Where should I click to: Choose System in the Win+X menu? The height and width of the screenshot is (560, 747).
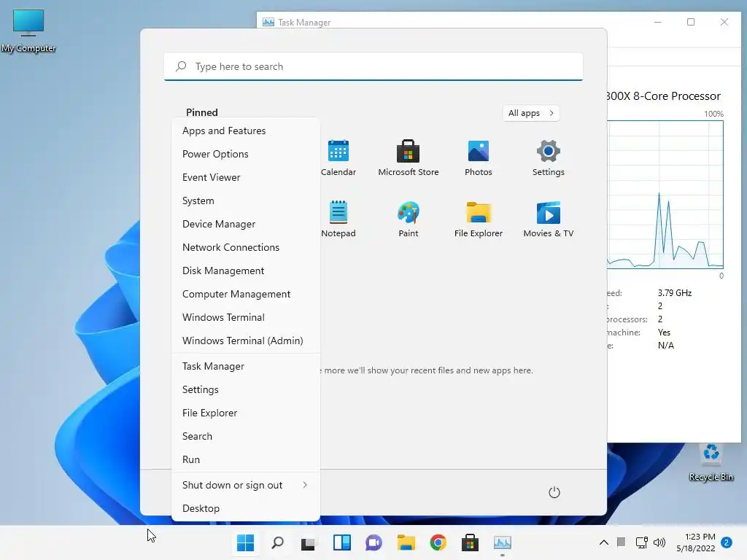coord(245,201)
